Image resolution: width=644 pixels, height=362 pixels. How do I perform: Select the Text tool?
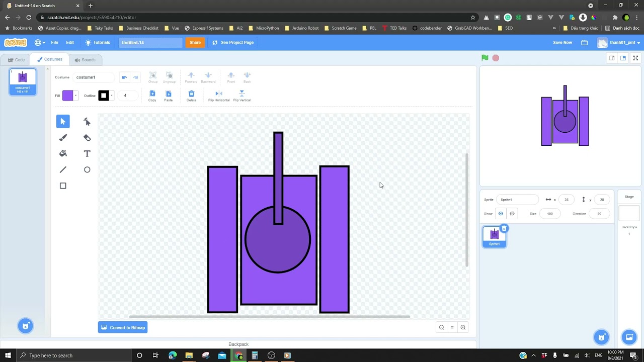(87, 153)
